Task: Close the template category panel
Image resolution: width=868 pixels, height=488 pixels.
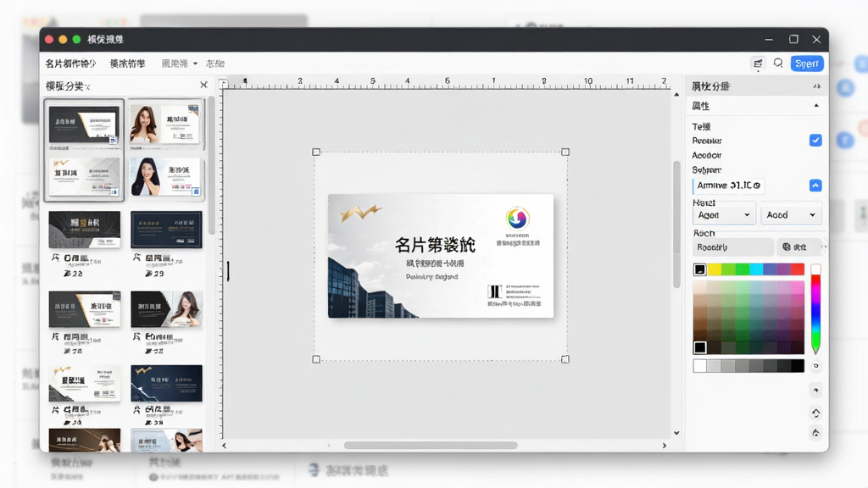Action: (203, 85)
